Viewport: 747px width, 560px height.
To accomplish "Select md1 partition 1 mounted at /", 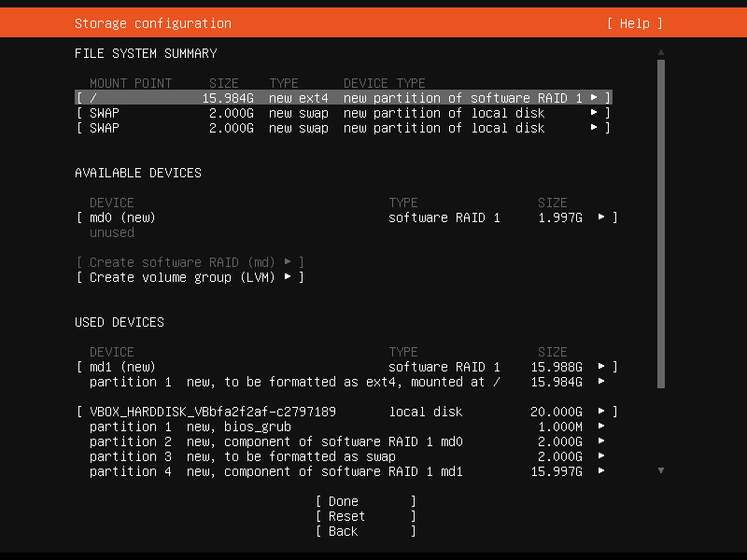I will [346, 382].
